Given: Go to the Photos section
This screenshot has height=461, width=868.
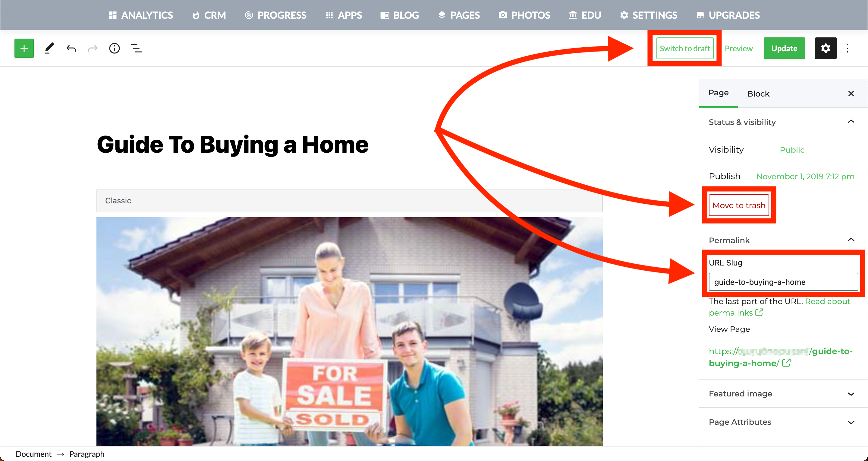Looking at the screenshot, I should click(524, 15).
